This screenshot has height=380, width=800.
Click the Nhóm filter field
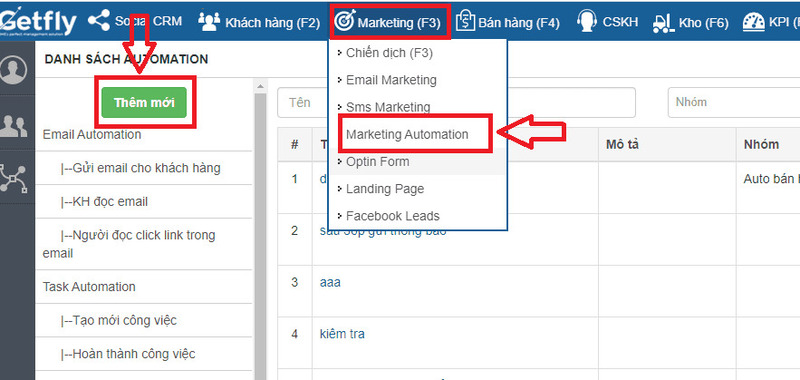point(734,103)
